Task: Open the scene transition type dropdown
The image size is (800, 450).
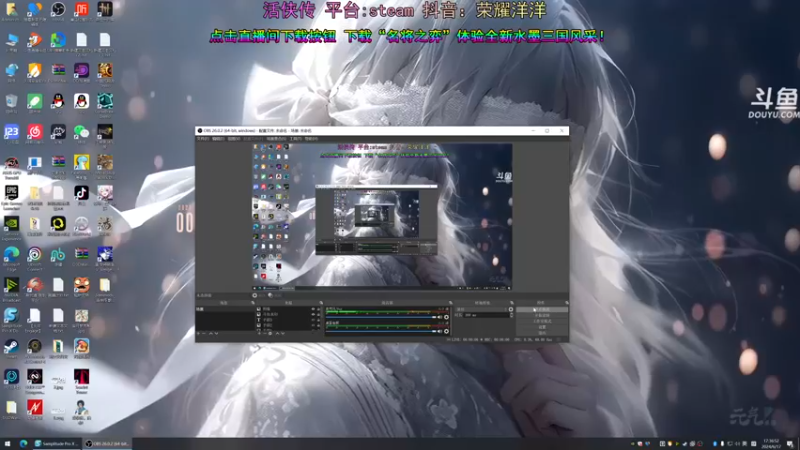Action: (481, 309)
